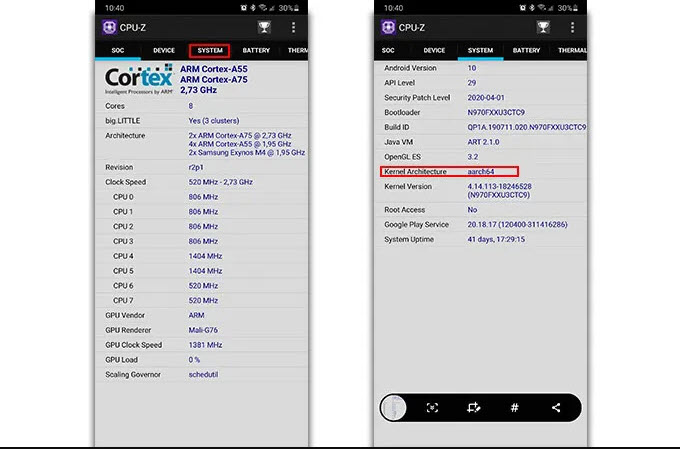Select OpenGL ES value '3.2'

coord(473,157)
